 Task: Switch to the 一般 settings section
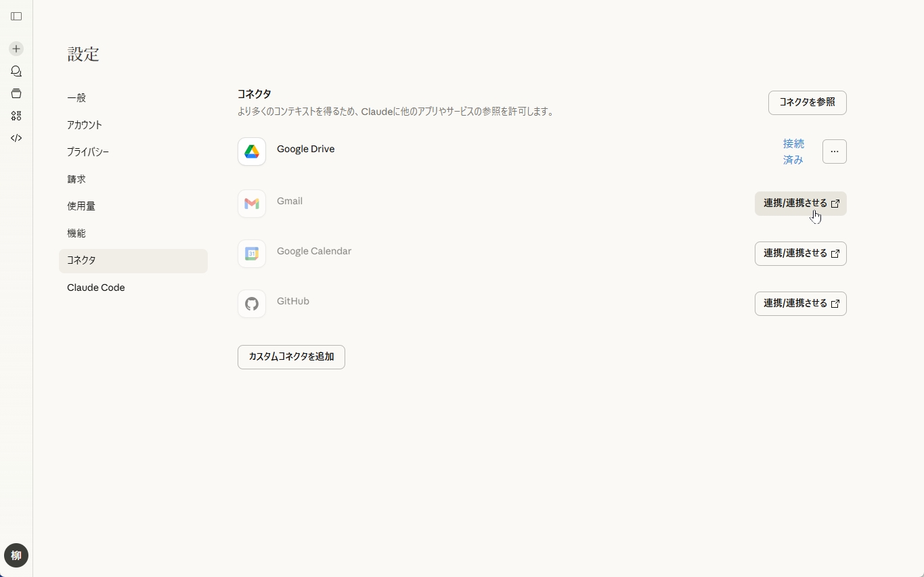(76, 97)
